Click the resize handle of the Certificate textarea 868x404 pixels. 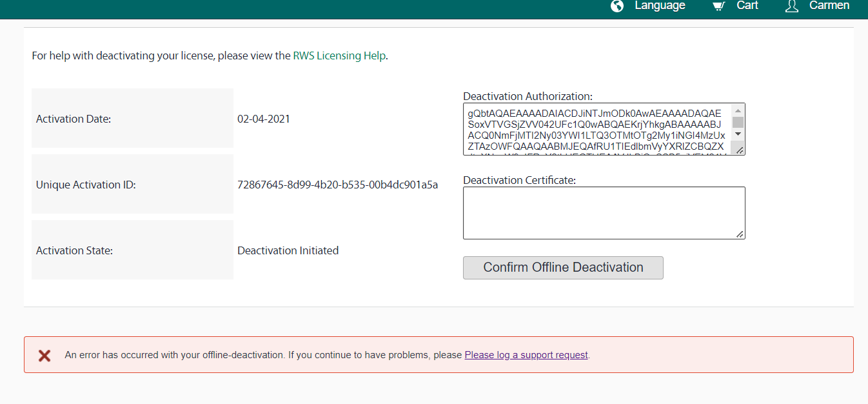(740, 234)
